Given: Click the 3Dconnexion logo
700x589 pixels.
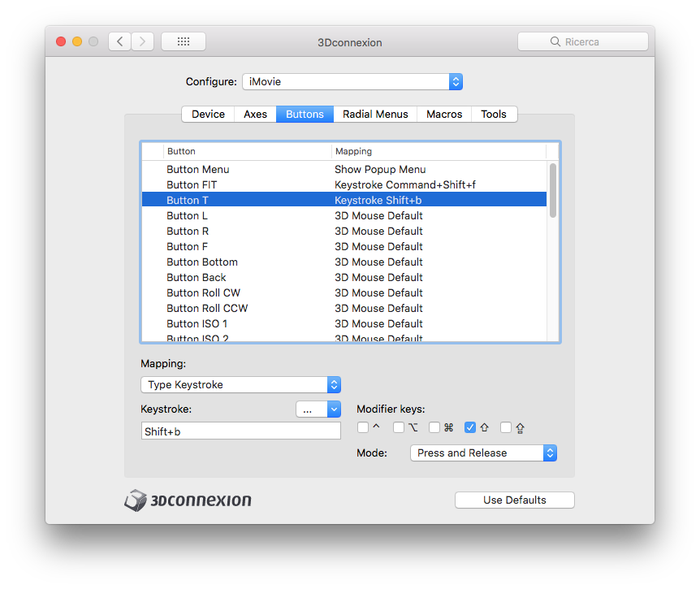Looking at the screenshot, I should (188, 500).
